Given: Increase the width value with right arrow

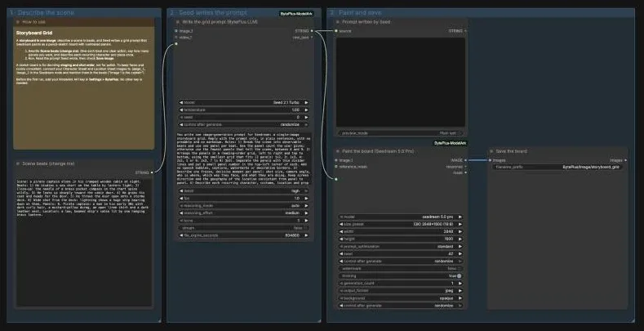Looking at the screenshot, I should [460, 231].
